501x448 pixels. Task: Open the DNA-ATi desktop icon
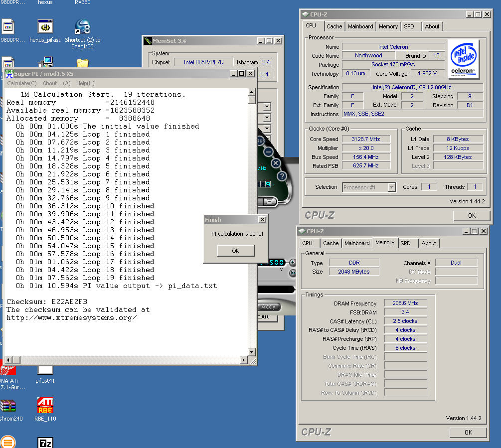(x=7, y=371)
